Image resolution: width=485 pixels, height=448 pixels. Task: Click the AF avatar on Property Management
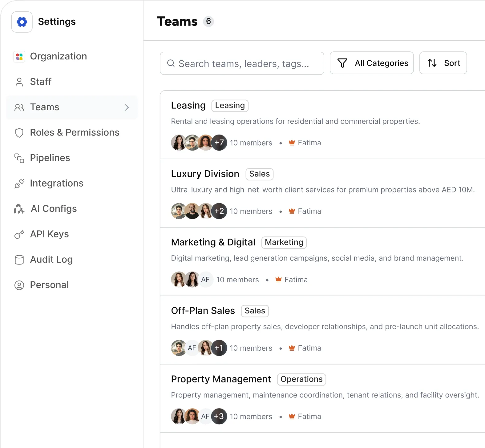coord(205,416)
